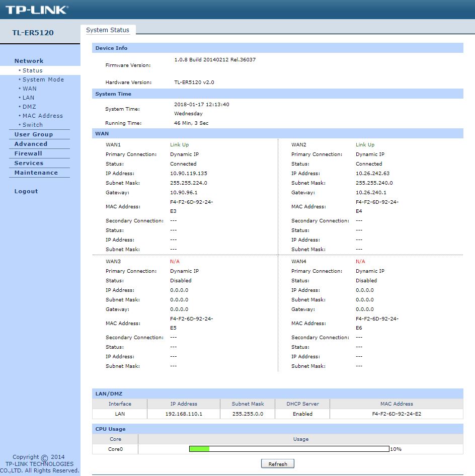This screenshot has width=475, height=476.
Task: Click WAN4 N/A link status
Action: tap(360, 261)
